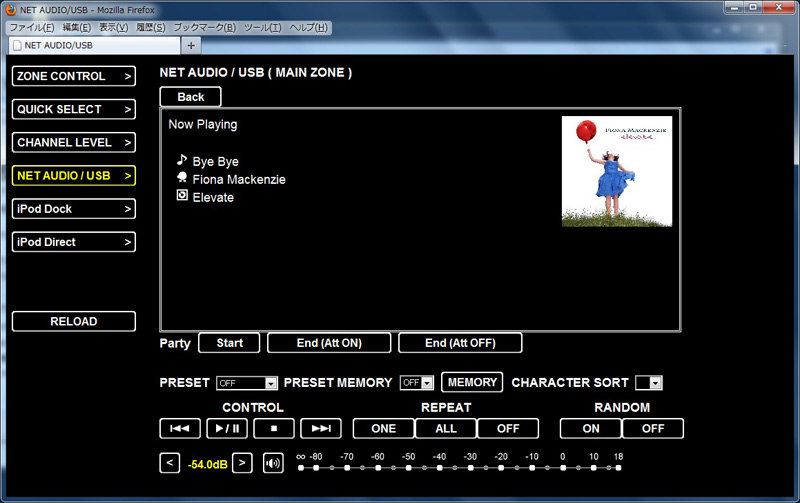Set volume slider to -40 dB mark

tap(440, 467)
